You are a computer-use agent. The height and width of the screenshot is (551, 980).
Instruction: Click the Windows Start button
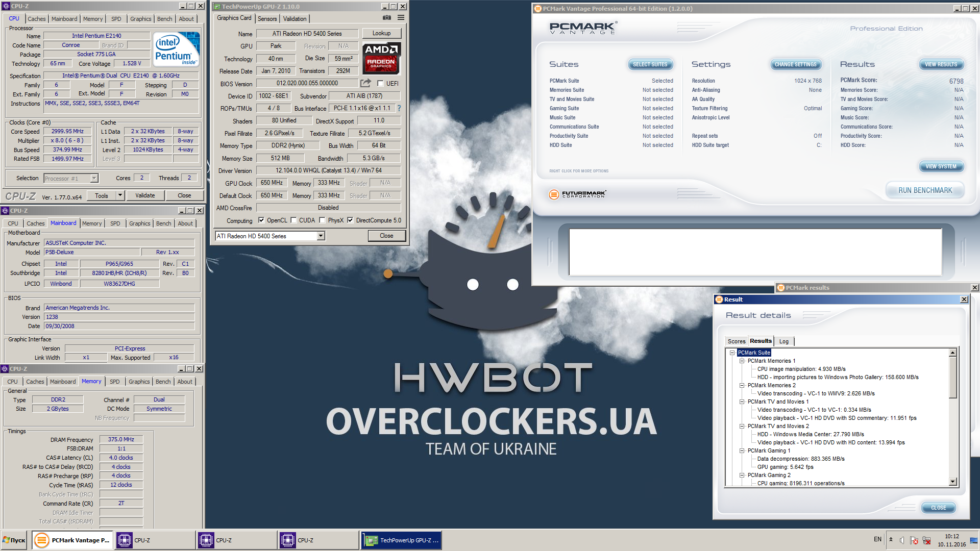pyautogui.click(x=14, y=540)
